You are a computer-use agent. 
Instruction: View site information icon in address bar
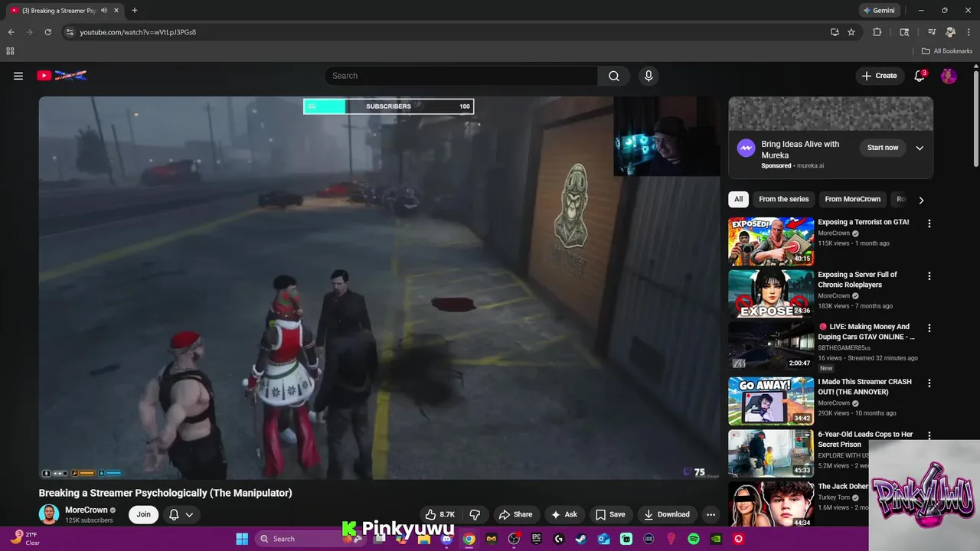click(x=70, y=32)
